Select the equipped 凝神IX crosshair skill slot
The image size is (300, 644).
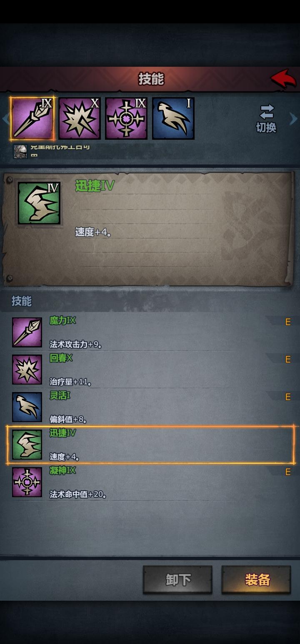click(x=126, y=118)
